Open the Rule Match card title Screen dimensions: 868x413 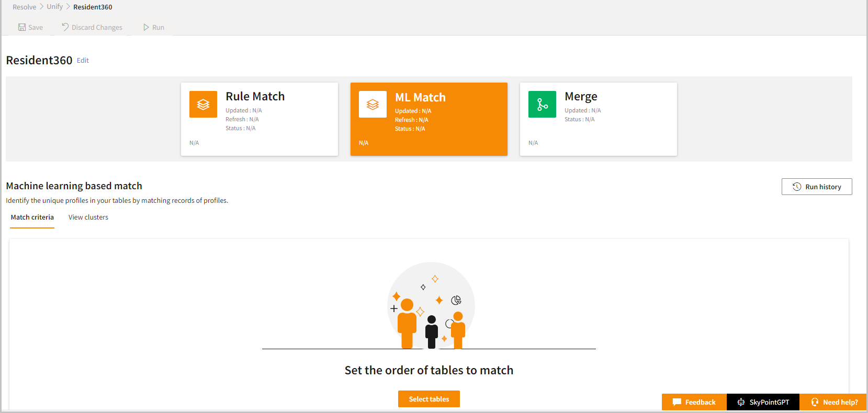[255, 97]
